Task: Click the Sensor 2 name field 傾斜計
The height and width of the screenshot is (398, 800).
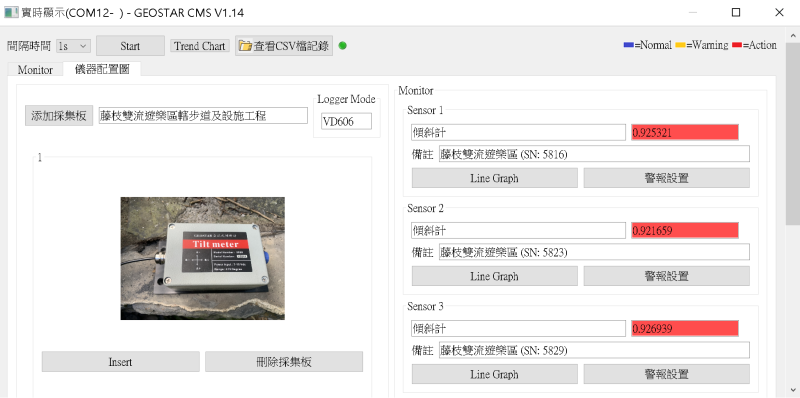Action: [518, 231]
